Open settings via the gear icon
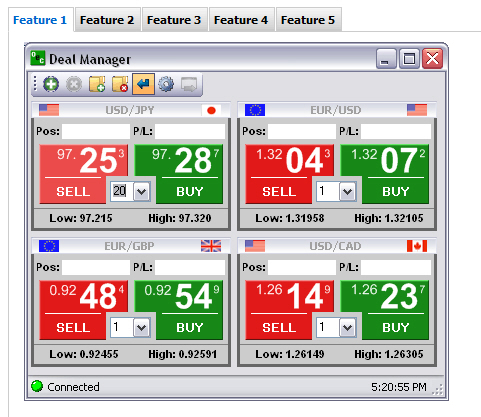The width and height of the screenshot is (481, 417). (x=166, y=84)
